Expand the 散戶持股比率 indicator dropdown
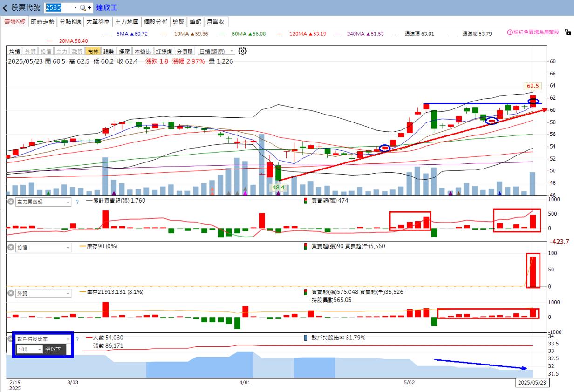 tap(68, 339)
